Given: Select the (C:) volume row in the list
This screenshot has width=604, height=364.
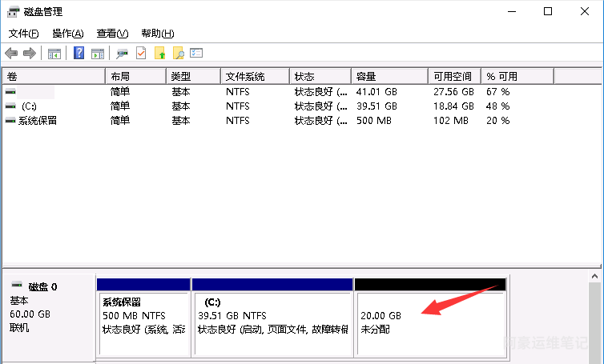Looking at the screenshot, I should pyautogui.click(x=29, y=106).
